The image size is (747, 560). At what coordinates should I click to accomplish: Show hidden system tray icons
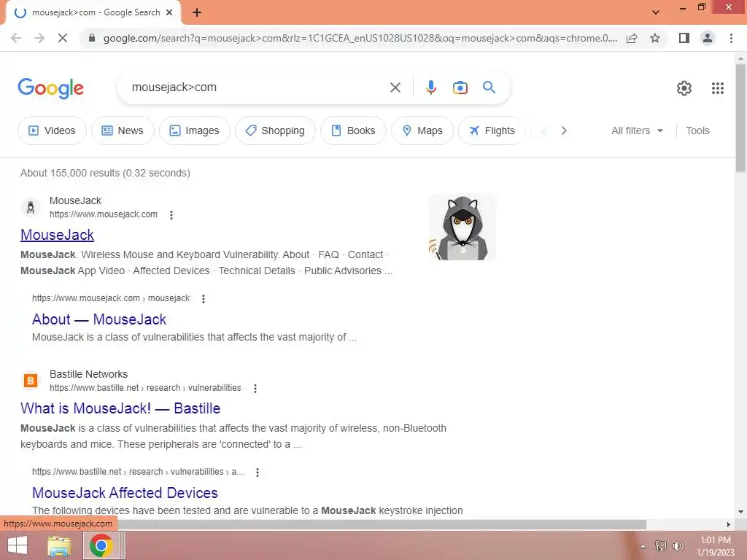coord(643,546)
